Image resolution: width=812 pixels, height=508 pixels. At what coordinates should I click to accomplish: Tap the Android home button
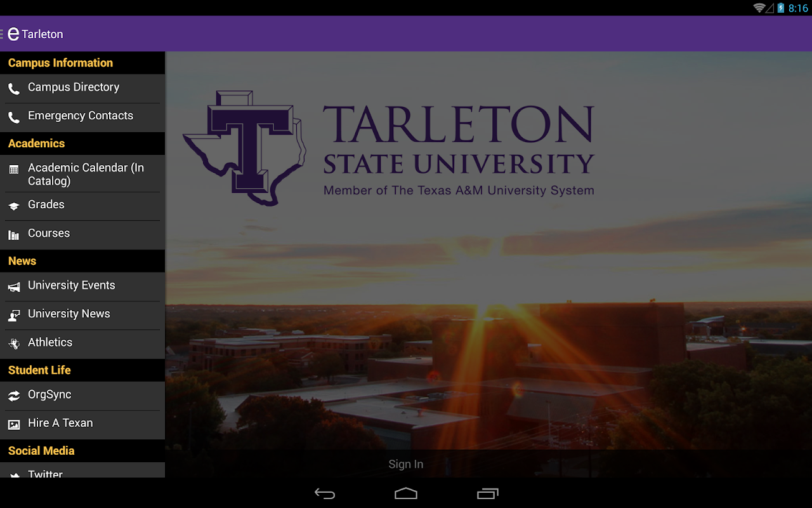[x=406, y=493]
